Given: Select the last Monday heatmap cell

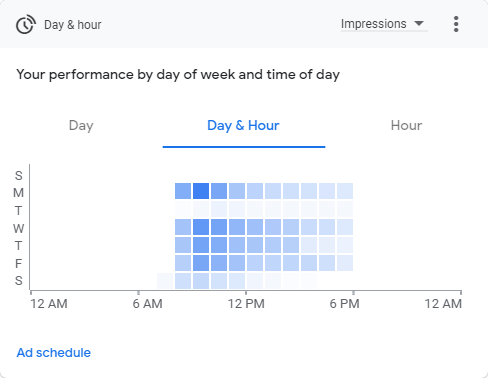Looking at the screenshot, I should pos(345,191).
